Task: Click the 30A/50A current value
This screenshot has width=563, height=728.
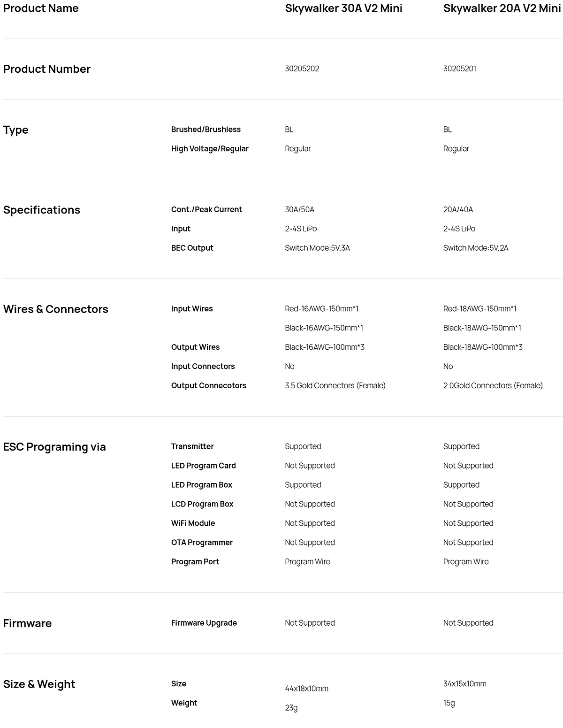Action: tap(299, 209)
